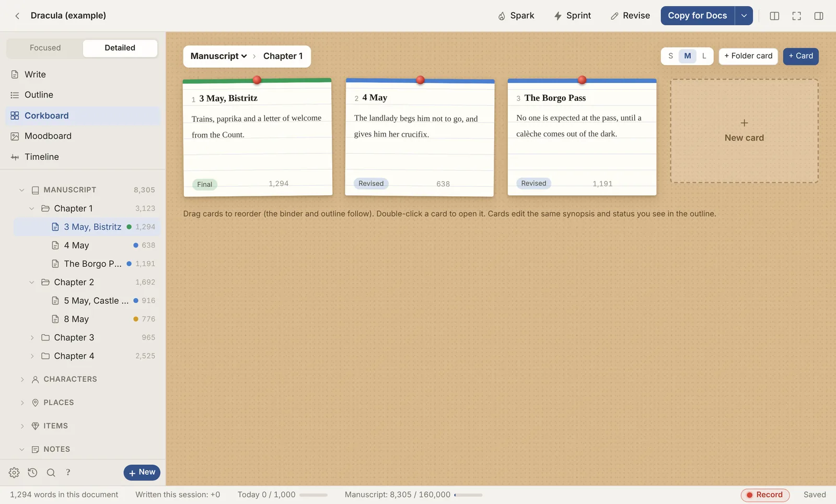Click red pin on 3 May, Bistritz card
836x504 pixels.
(x=257, y=80)
